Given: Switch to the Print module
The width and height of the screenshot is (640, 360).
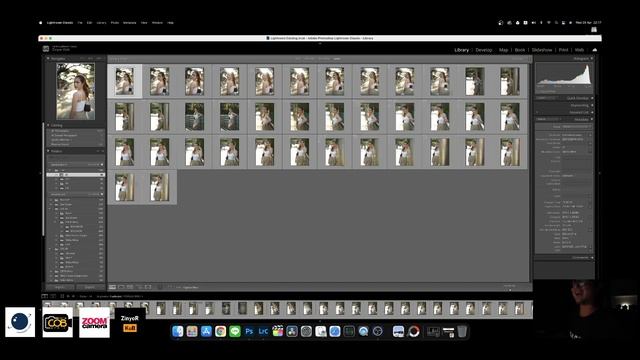Looking at the screenshot, I should pyautogui.click(x=563, y=50).
